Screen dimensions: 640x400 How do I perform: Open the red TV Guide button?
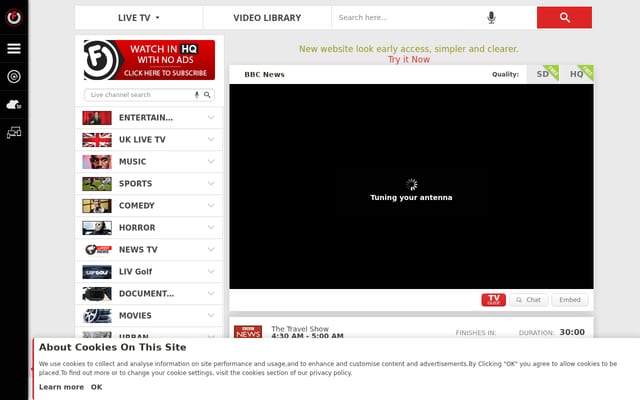pos(493,300)
